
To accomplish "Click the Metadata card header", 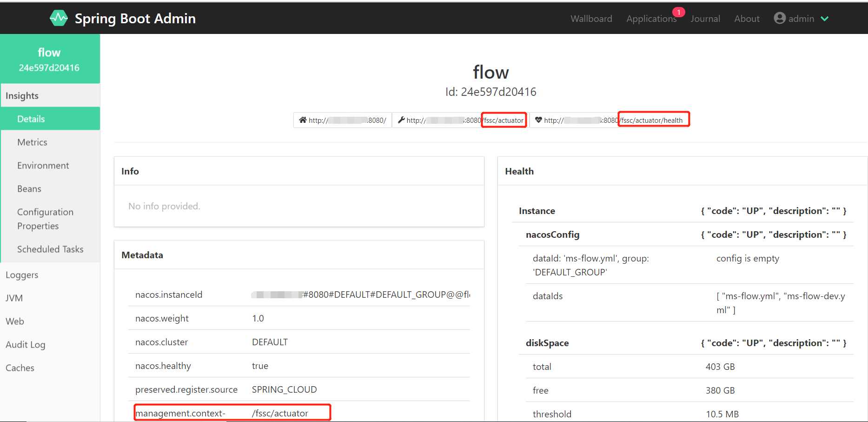I will [299, 255].
